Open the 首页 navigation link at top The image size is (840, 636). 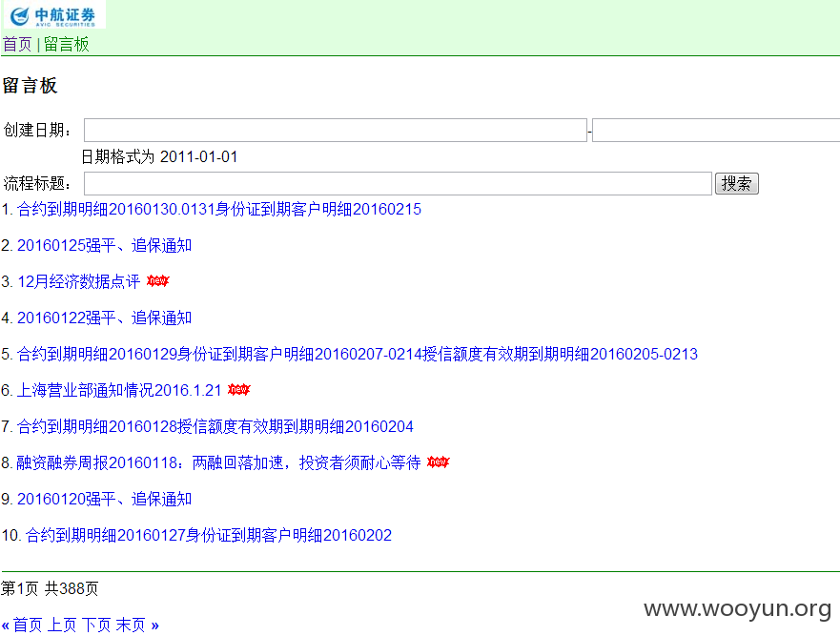[x=17, y=44]
